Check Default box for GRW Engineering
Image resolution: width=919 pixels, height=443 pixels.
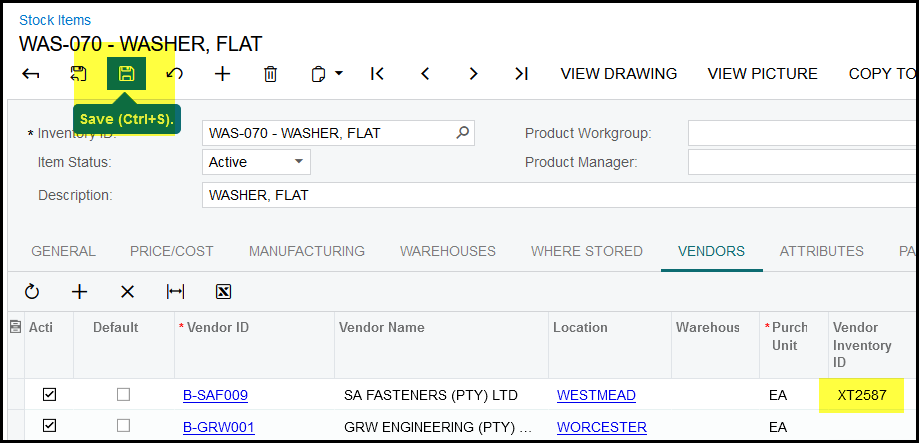(123, 427)
